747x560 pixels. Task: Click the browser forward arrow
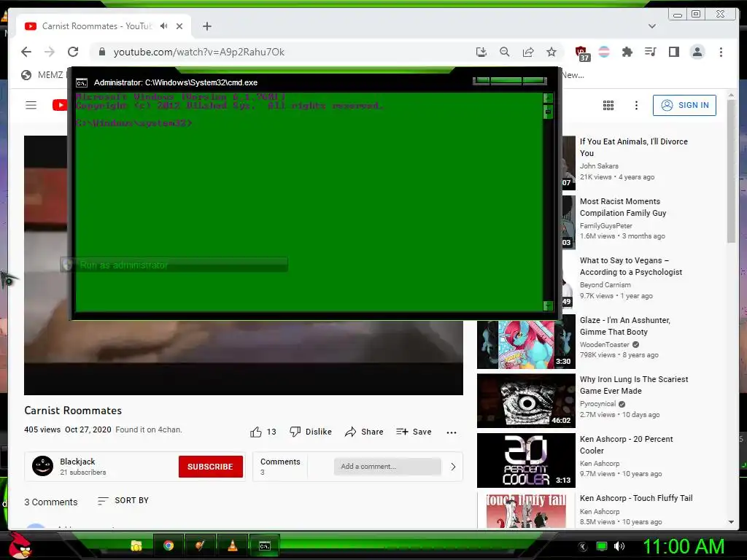(50, 52)
